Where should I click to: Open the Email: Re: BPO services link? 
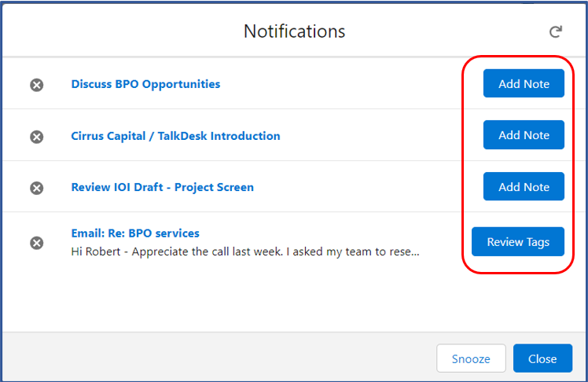pos(135,233)
